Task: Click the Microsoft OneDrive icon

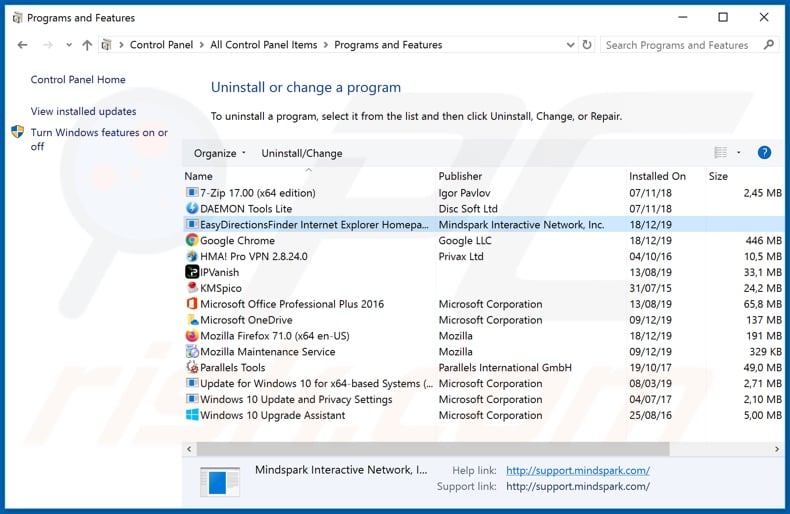Action: 192,319
